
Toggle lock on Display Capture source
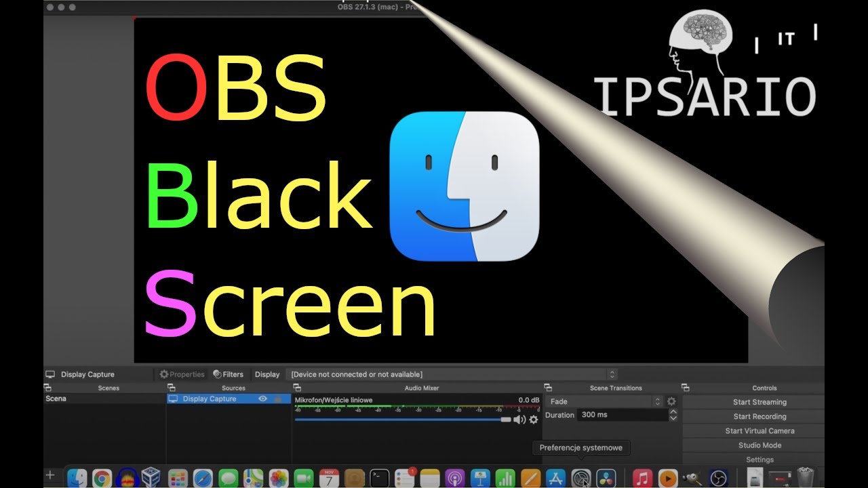[x=278, y=399]
